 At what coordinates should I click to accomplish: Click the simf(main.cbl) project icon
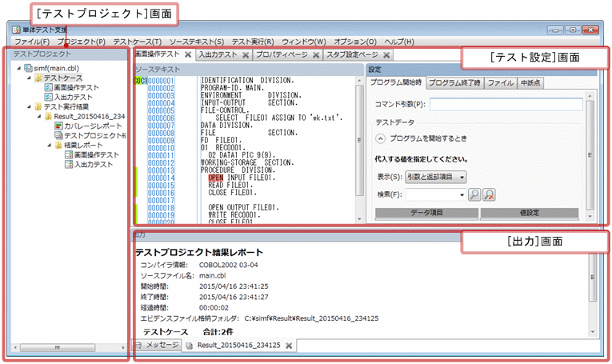28,68
